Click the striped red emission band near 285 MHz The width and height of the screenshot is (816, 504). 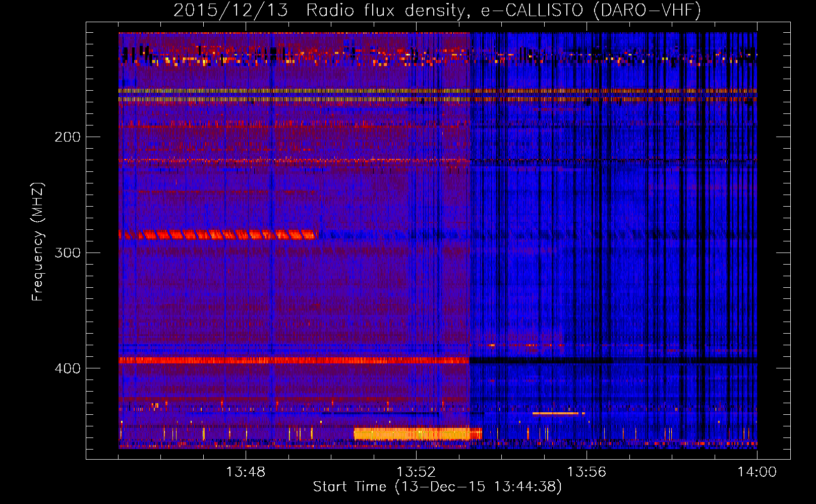218,234
